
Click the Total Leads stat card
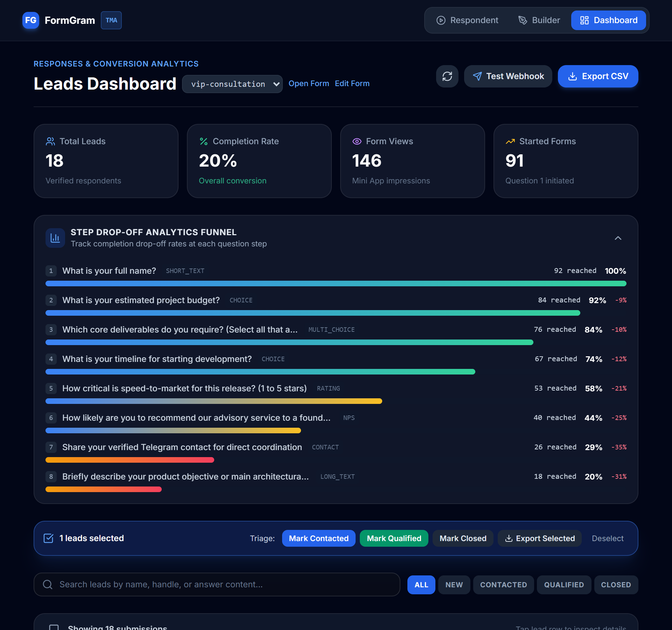[106, 161]
